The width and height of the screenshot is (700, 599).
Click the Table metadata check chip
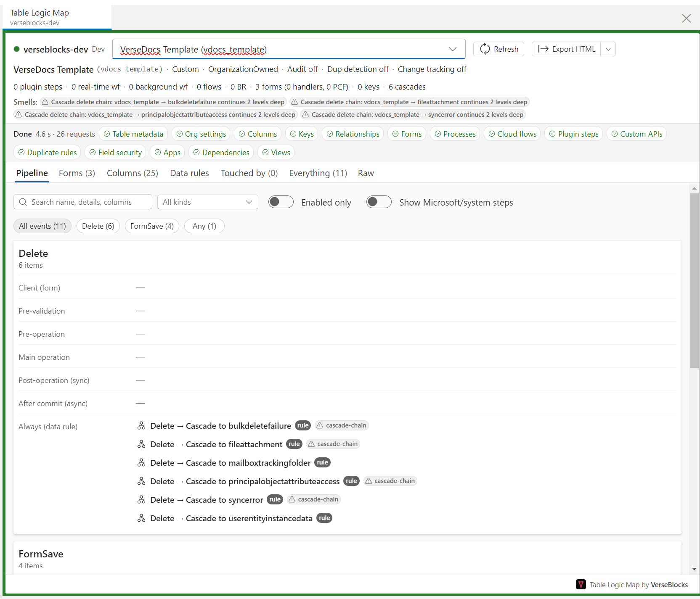click(x=133, y=134)
